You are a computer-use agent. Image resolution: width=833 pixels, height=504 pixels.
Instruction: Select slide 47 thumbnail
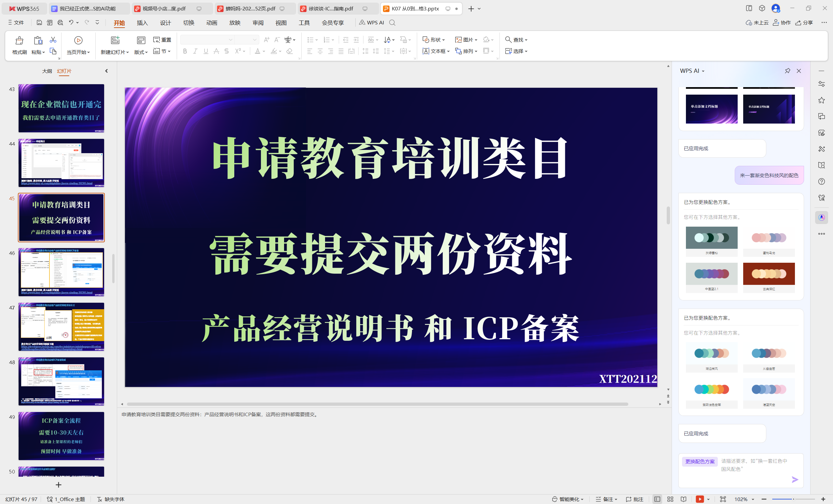pos(61,326)
